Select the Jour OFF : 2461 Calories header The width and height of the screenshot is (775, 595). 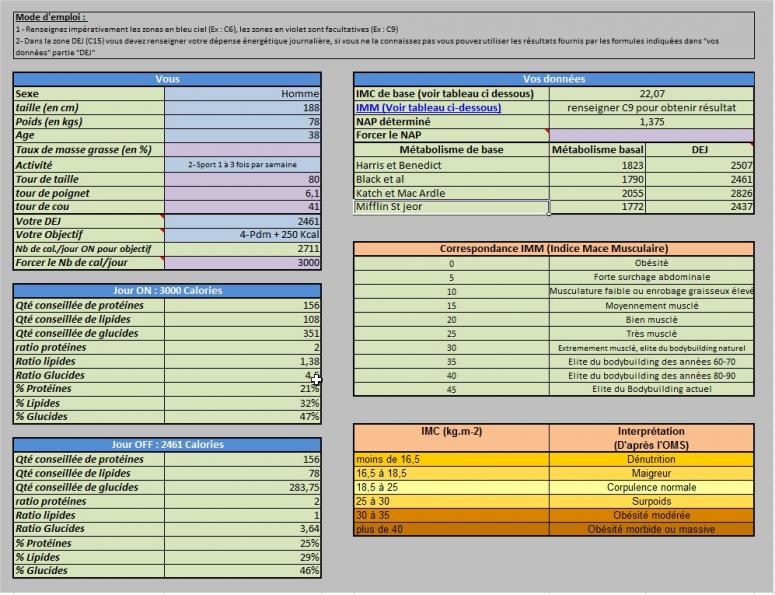(167, 444)
